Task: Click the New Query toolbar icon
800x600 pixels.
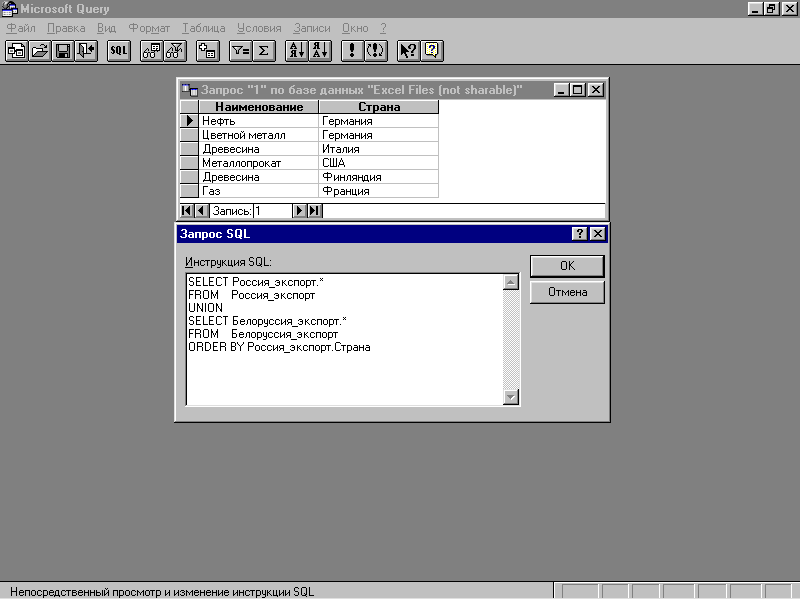Action: [17, 51]
